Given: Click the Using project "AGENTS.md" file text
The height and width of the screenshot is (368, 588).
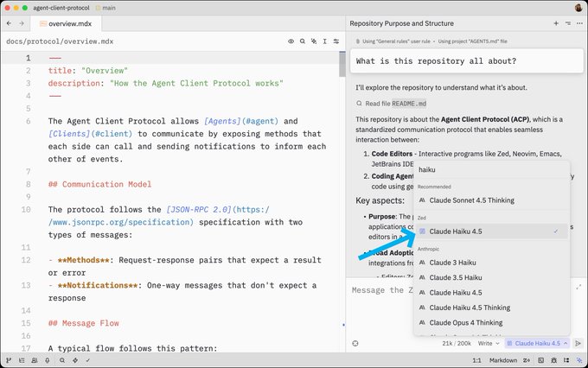Looking at the screenshot, I should (472, 41).
